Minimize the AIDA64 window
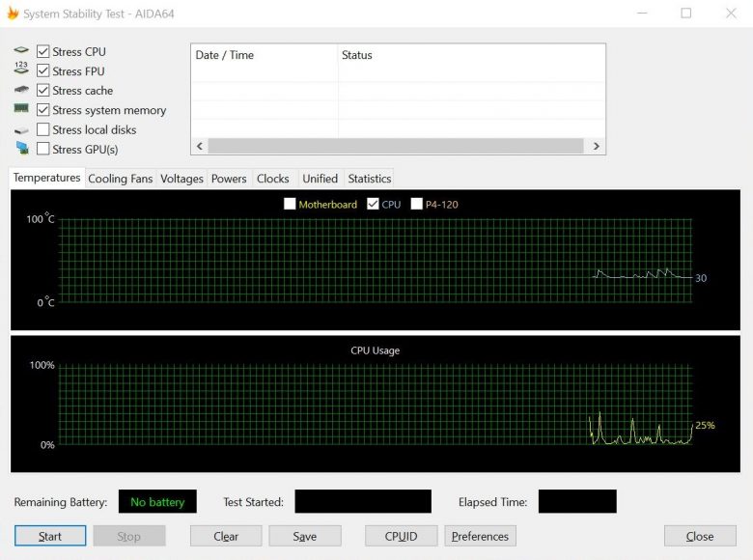Image resolution: width=753 pixels, height=560 pixels. point(642,13)
